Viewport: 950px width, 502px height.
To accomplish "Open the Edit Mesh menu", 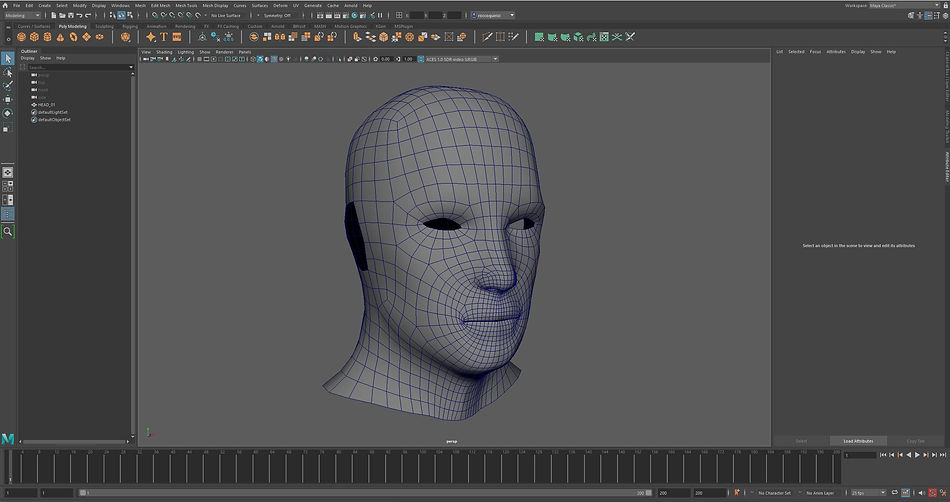I will (x=161, y=5).
